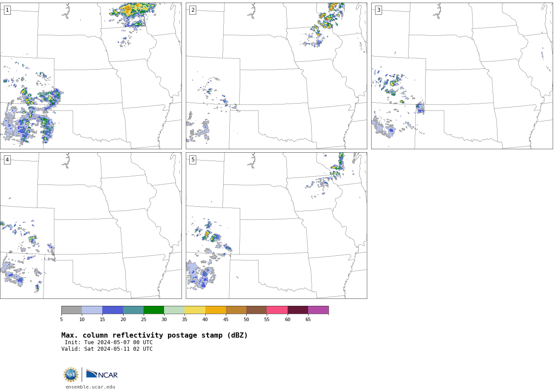Screen dimensions: 557x392
Task: Click the colorbar tick label 50
Action: click(246, 320)
